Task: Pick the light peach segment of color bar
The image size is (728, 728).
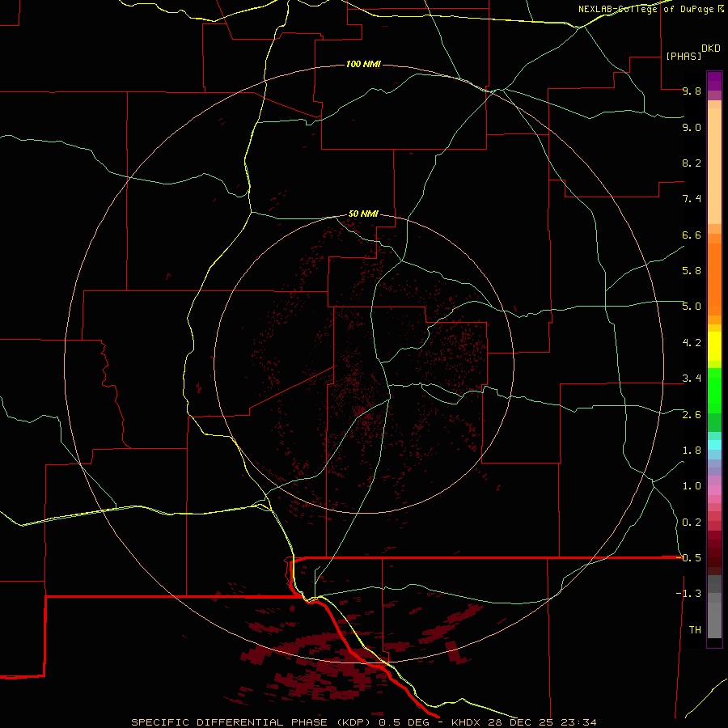Action: [x=714, y=166]
